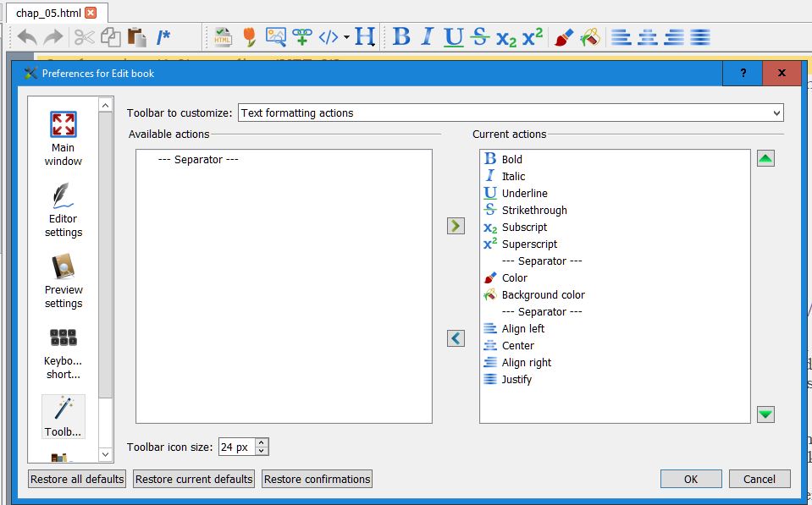The image size is (812, 505).
Task: Click sidebar scrollbar down arrow
Action: pos(106,455)
